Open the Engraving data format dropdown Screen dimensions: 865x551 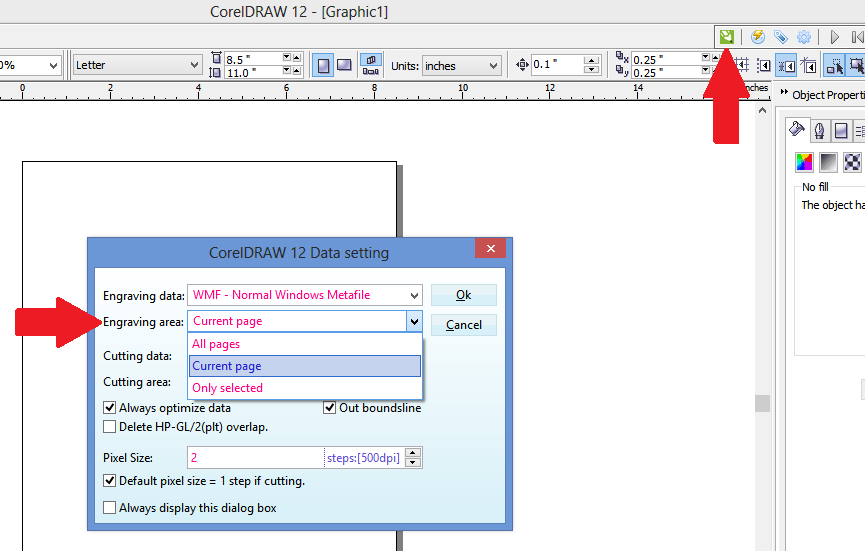click(x=414, y=295)
